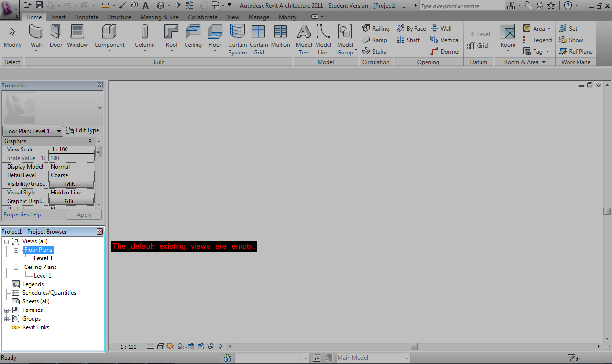
Task: Click the vertical scrollbar thumb of view
Action: [607, 211]
